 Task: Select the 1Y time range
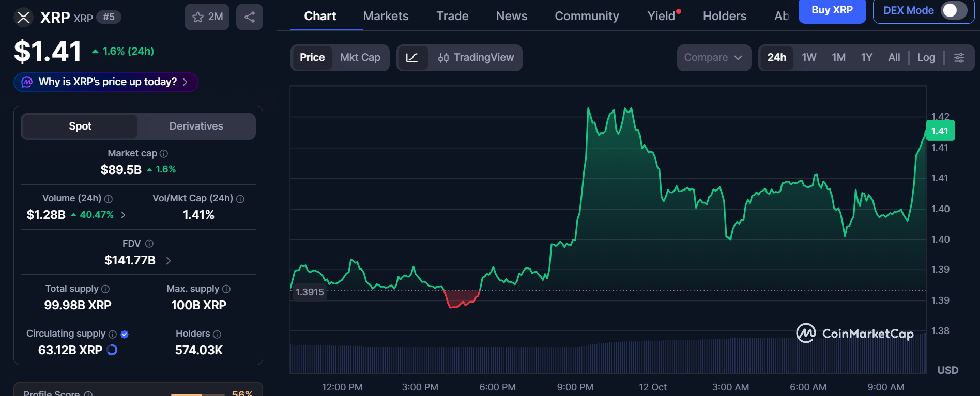click(867, 57)
